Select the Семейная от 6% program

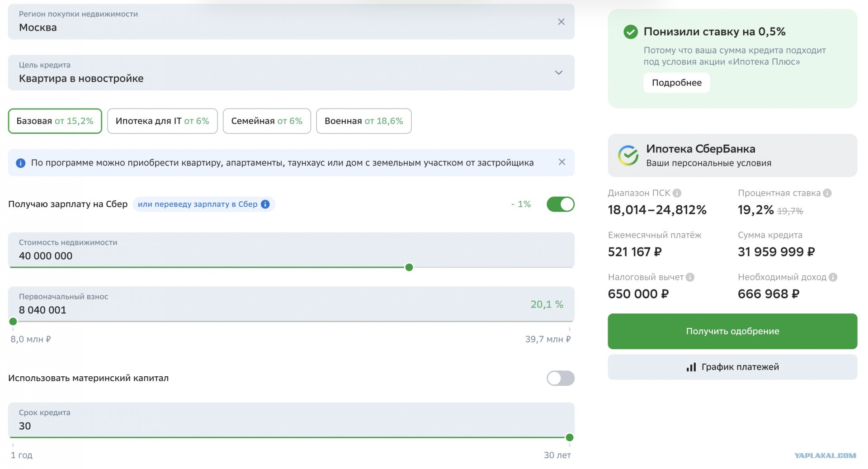click(267, 121)
